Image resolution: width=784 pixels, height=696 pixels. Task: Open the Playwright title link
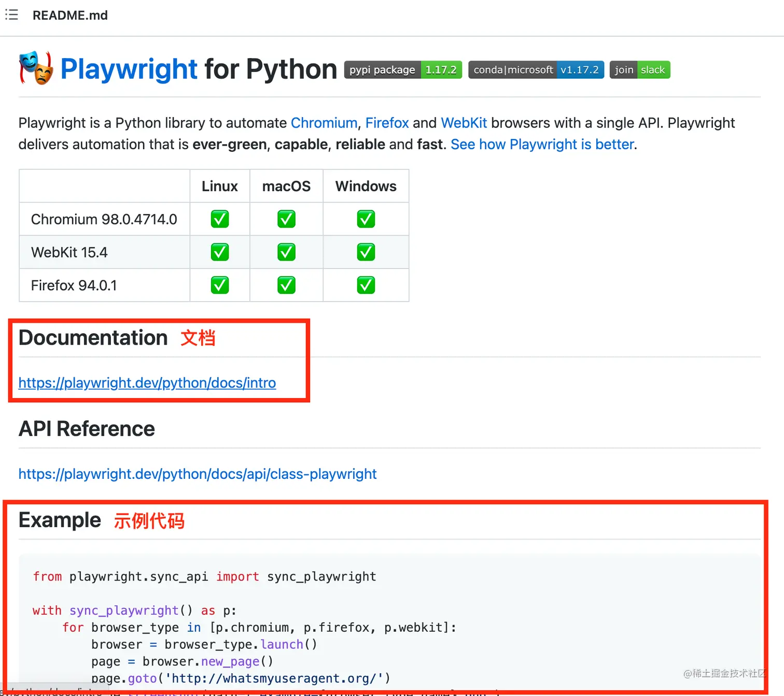pos(129,69)
